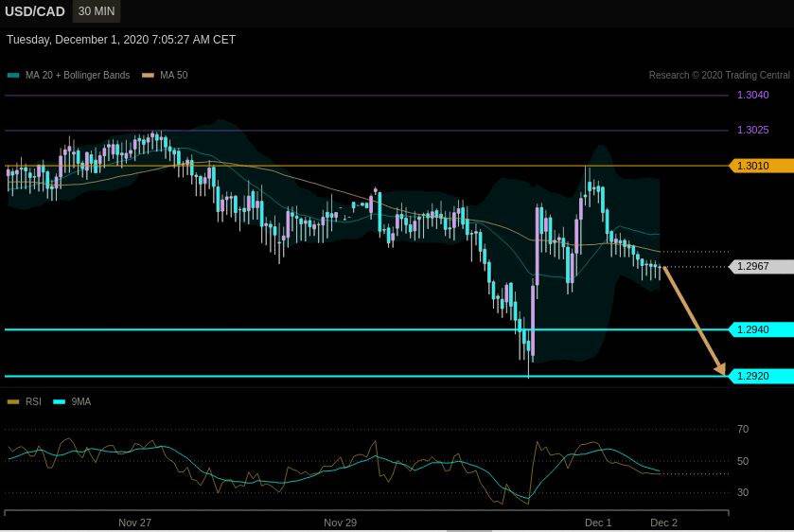Image resolution: width=794 pixels, height=532 pixels.
Task: Click the MA 20 + Bollinger Bands label
Action: click(x=78, y=75)
